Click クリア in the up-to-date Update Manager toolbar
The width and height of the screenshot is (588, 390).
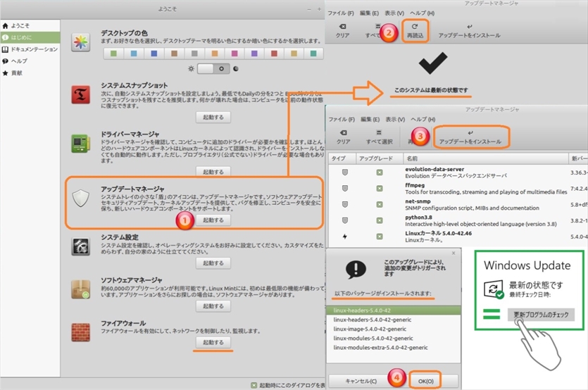pos(342,31)
